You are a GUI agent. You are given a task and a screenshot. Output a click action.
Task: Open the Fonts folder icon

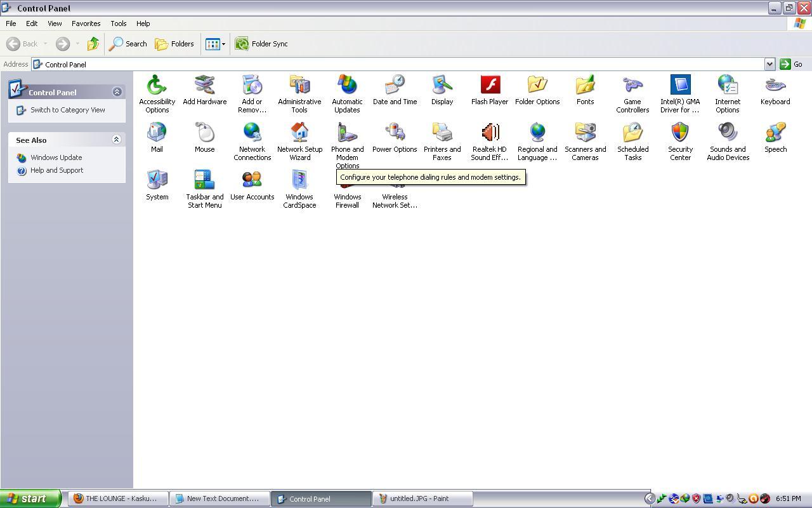pyautogui.click(x=585, y=84)
